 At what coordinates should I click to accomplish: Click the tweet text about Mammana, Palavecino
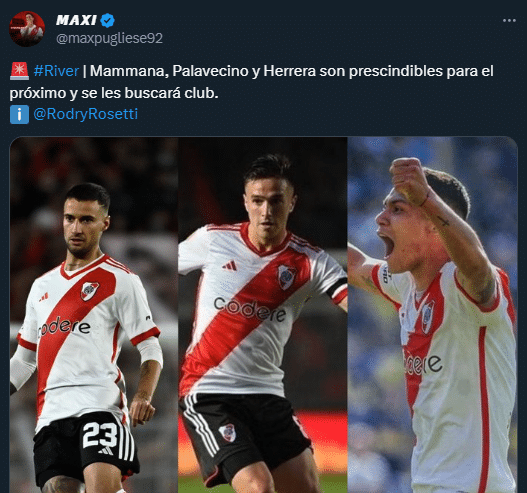(x=251, y=82)
